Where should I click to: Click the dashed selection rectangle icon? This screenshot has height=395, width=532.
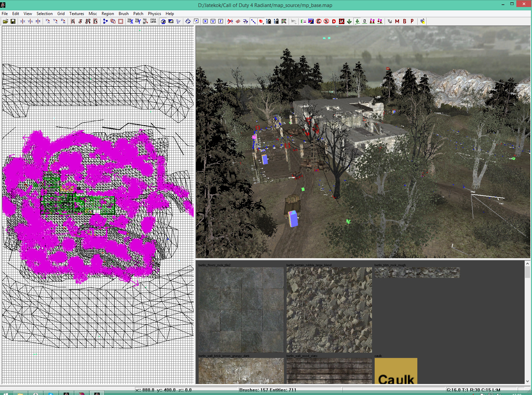[x=121, y=21]
